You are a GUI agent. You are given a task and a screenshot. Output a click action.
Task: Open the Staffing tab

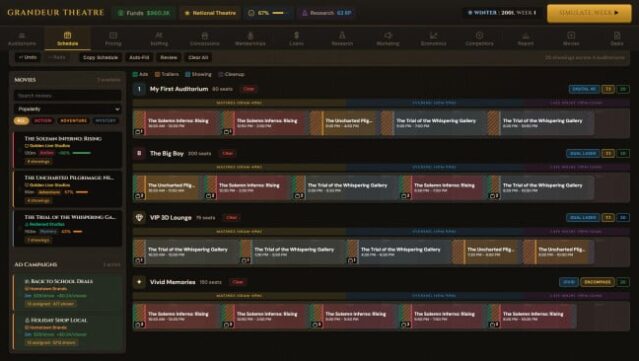coord(159,39)
